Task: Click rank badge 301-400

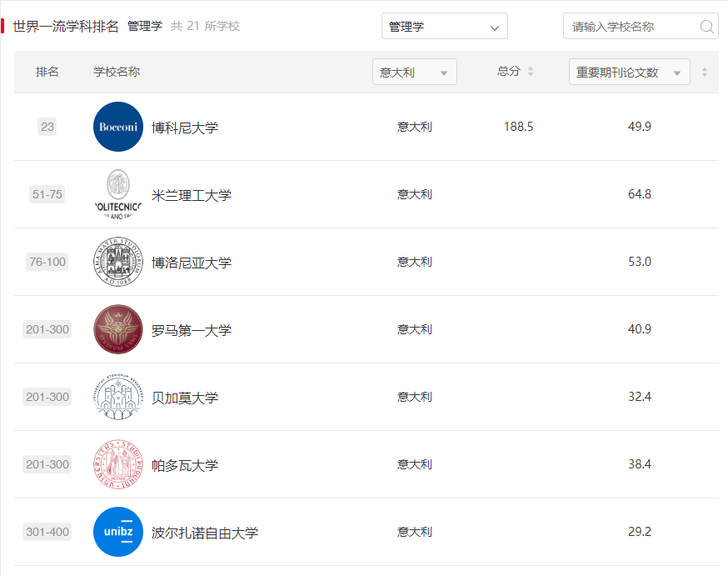Action: point(47,532)
